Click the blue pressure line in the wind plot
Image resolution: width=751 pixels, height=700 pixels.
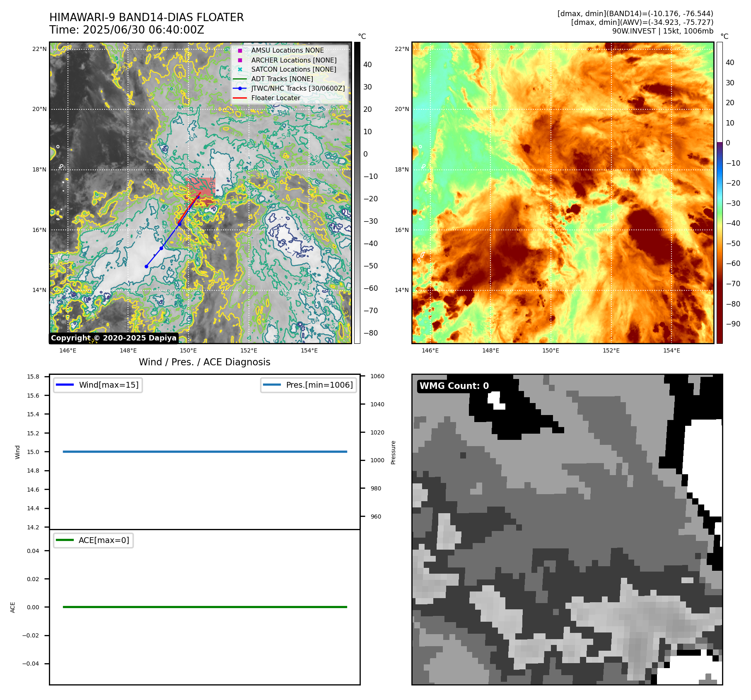tap(205, 451)
